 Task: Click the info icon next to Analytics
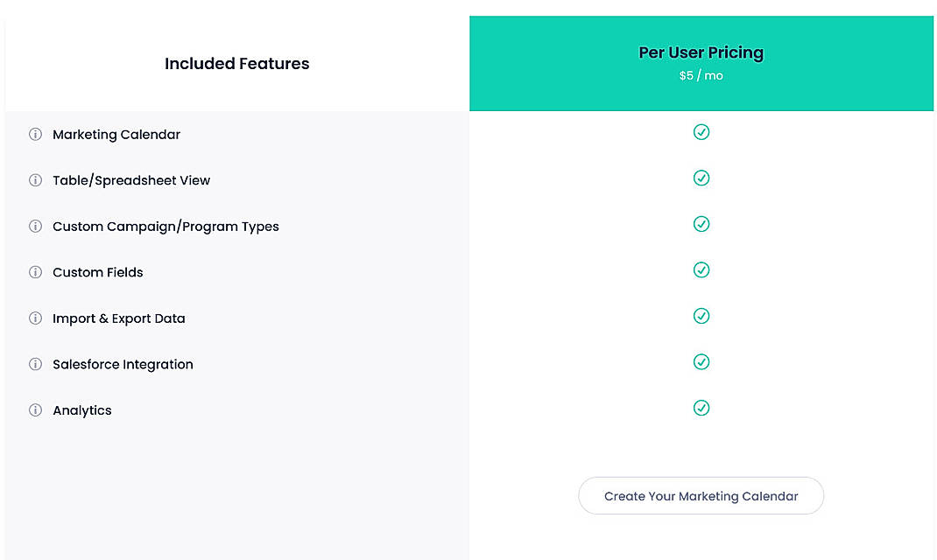point(35,409)
